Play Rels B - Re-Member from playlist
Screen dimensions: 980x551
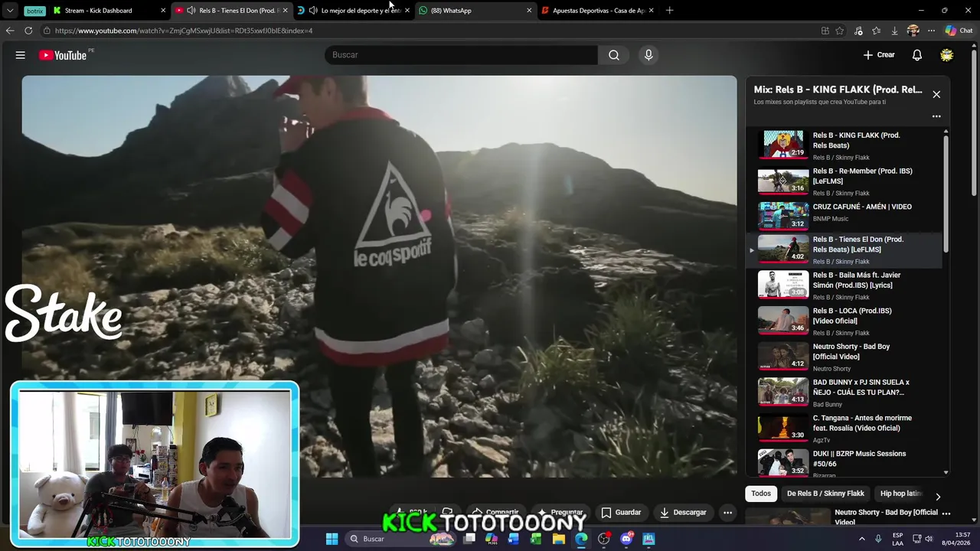pyautogui.click(x=844, y=181)
